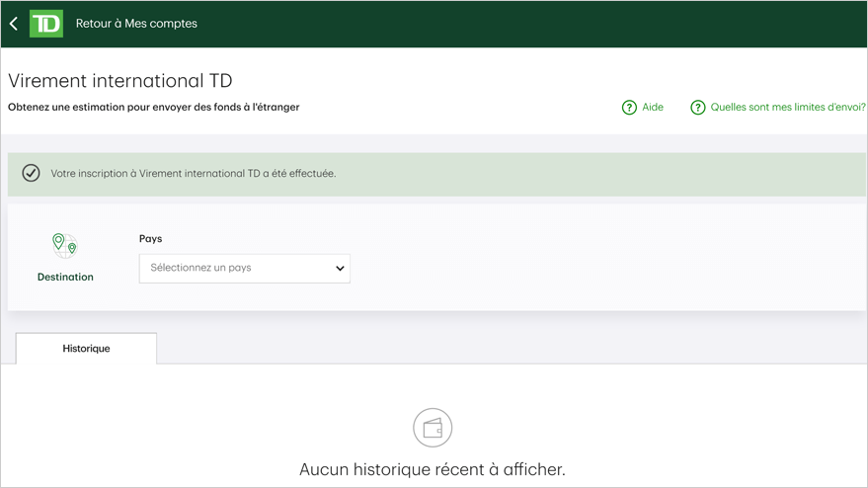This screenshot has height=488, width=868.
Task: Click the success checkmark circle icon
Action: pyautogui.click(x=31, y=174)
